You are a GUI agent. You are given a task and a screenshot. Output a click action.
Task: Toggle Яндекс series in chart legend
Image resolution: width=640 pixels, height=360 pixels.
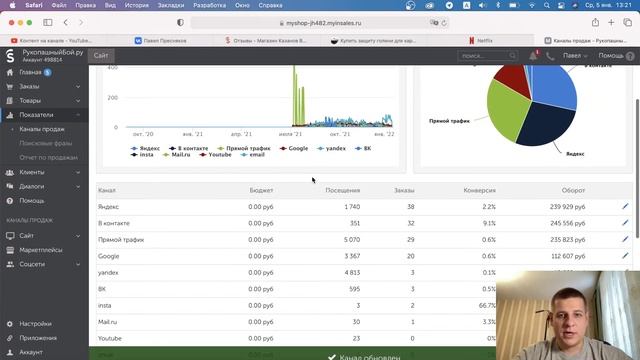point(145,149)
